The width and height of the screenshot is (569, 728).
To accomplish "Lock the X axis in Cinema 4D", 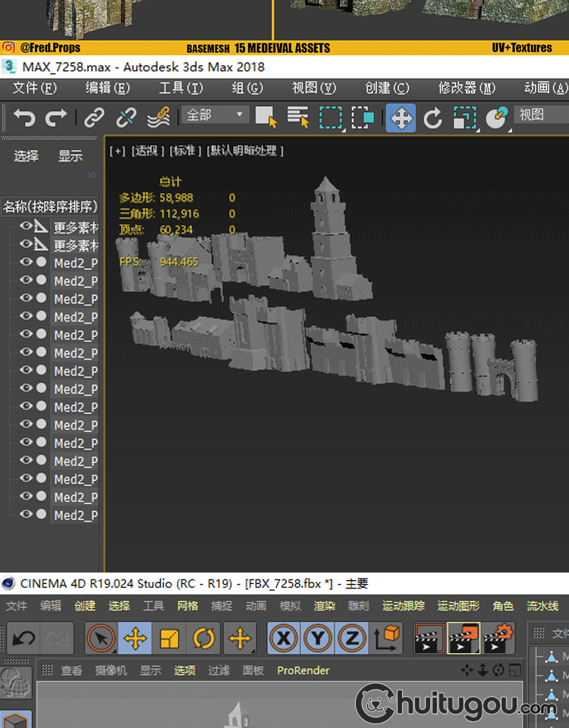I will 283,639.
